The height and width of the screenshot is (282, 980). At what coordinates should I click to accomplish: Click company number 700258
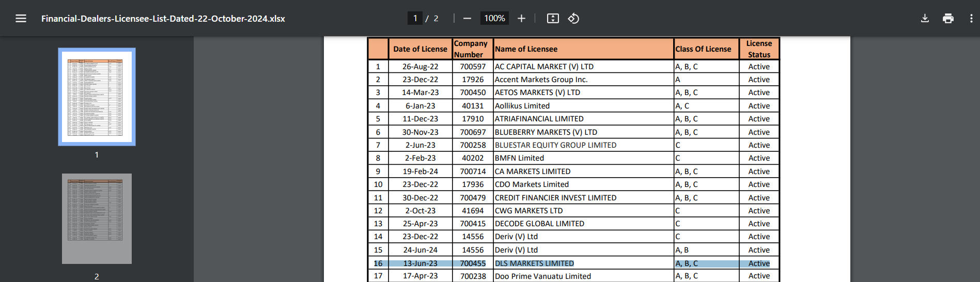tap(473, 145)
